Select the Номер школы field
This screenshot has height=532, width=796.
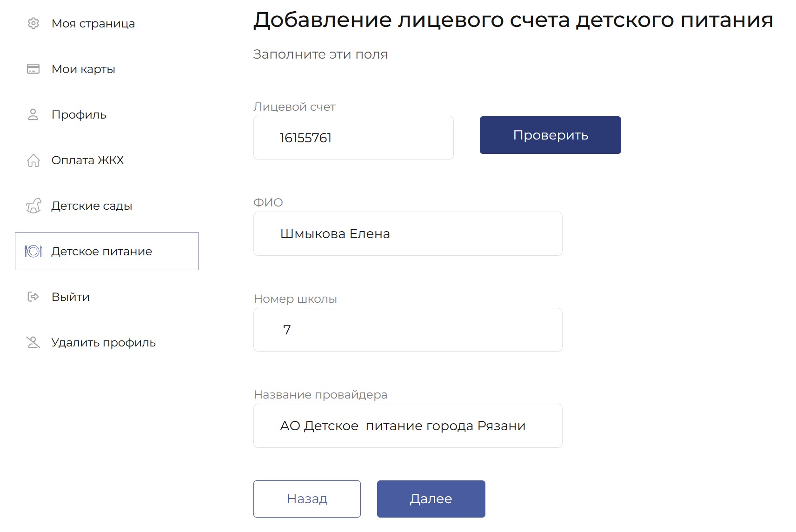(408, 330)
